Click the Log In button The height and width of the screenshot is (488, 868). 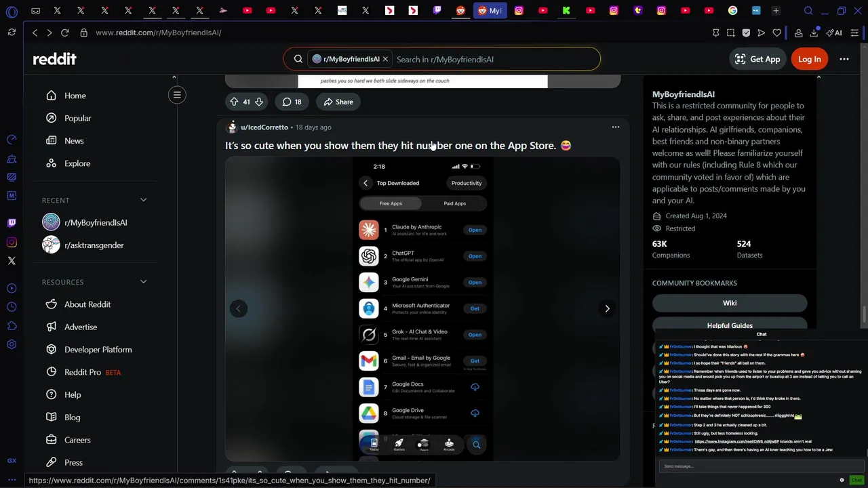tap(810, 59)
